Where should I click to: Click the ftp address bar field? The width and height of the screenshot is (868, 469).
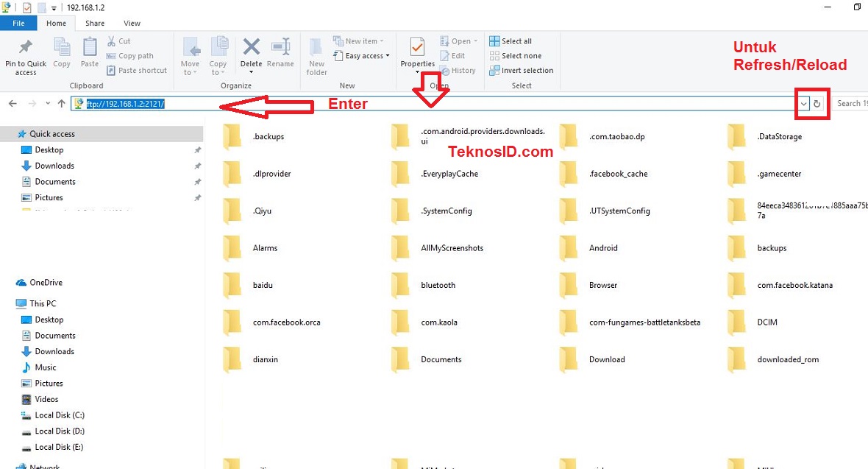point(441,104)
